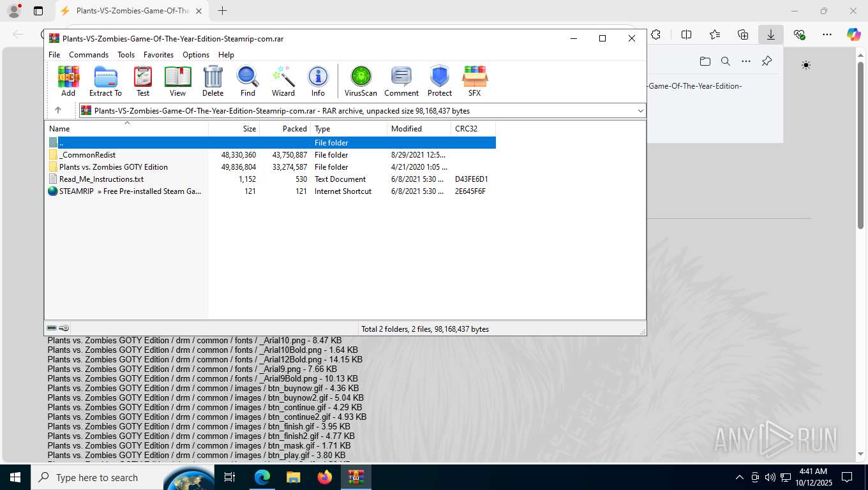The width and height of the screenshot is (868, 490).
Task: Select the _CommonRedist folder
Action: [x=271, y=155]
